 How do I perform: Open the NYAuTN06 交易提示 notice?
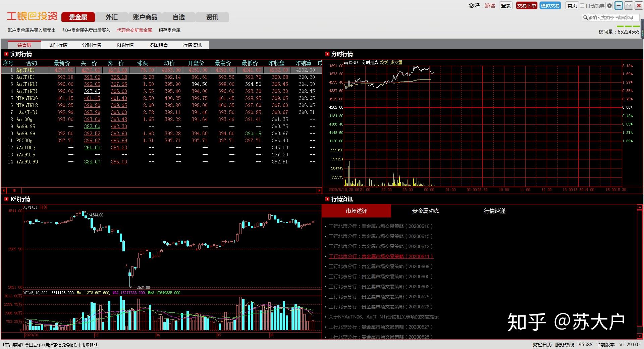[x=383, y=317]
